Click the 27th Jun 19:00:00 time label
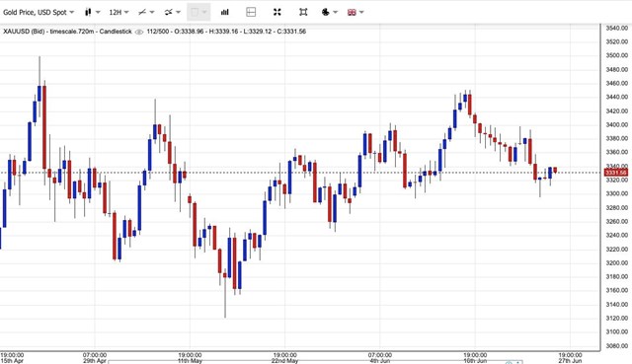 [x=570, y=358]
